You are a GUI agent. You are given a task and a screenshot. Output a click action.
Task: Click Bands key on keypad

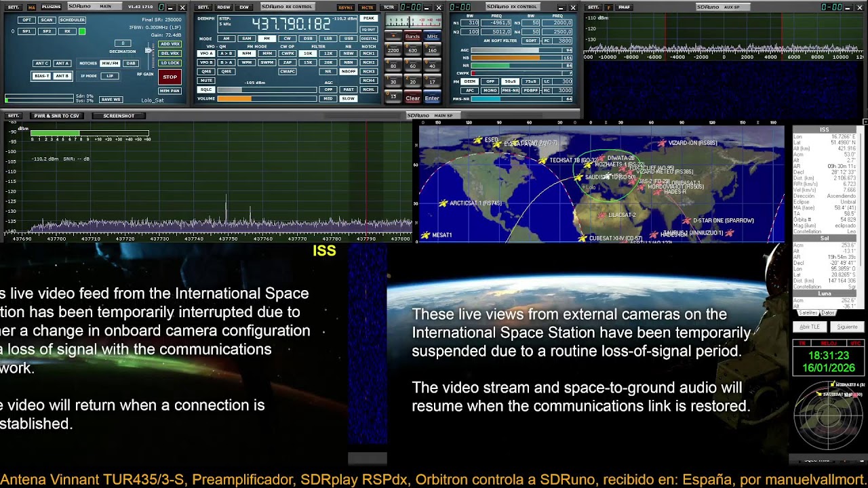[412, 37]
